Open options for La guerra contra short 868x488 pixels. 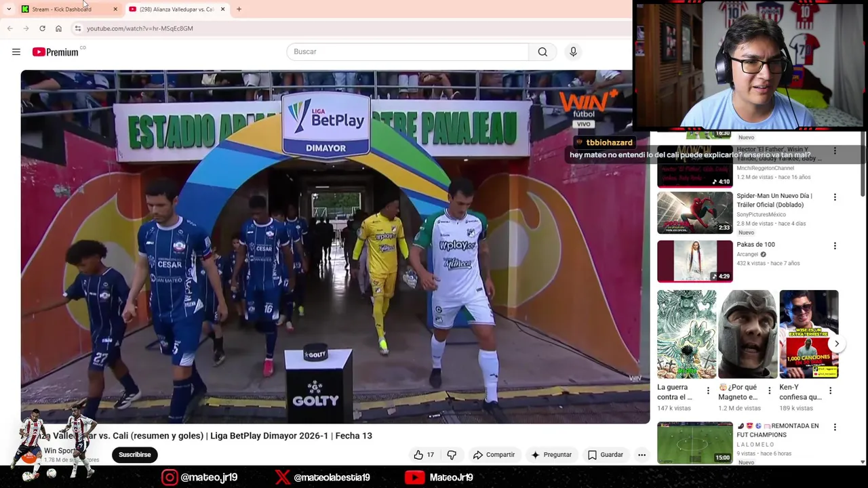708,390
